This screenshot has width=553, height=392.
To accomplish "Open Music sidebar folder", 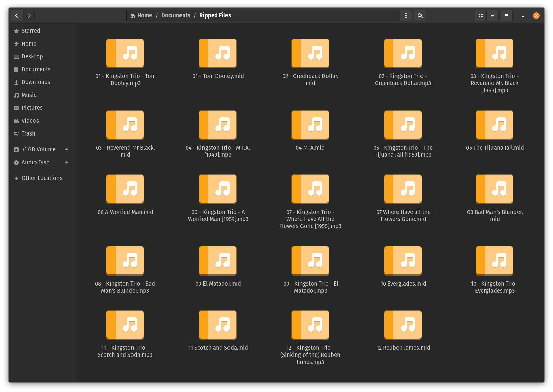I will (x=42, y=95).
